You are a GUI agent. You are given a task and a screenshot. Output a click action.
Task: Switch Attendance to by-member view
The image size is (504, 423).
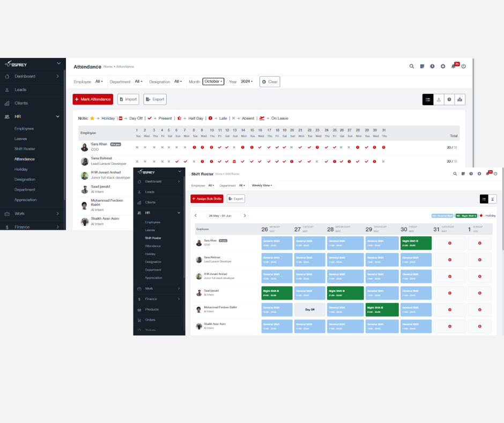(x=439, y=99)
